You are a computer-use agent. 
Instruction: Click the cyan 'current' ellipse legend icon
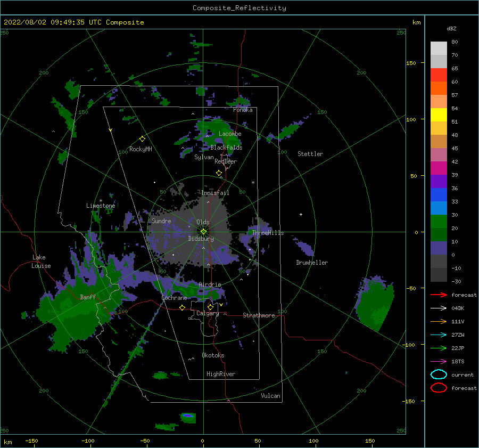pos(439,374)
